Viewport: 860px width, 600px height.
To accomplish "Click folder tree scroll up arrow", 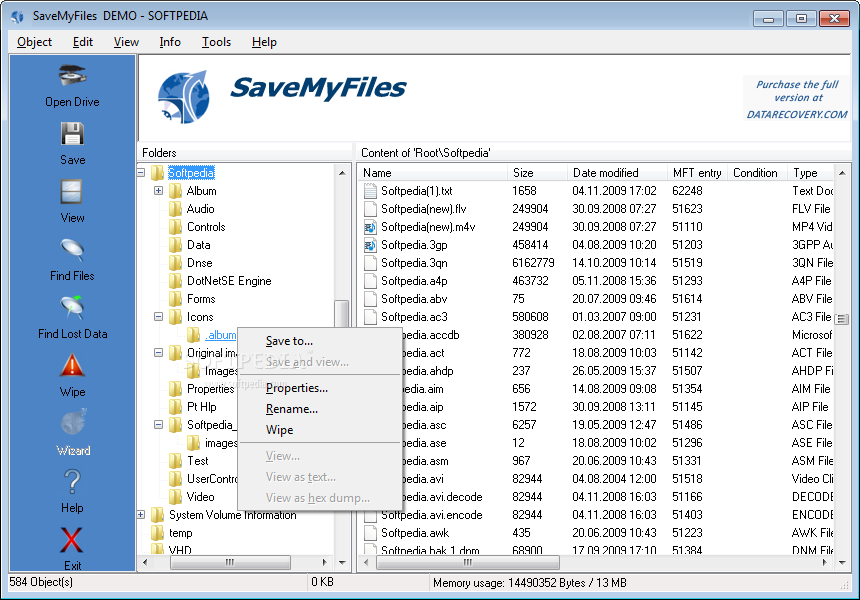I will coord(342,173).
